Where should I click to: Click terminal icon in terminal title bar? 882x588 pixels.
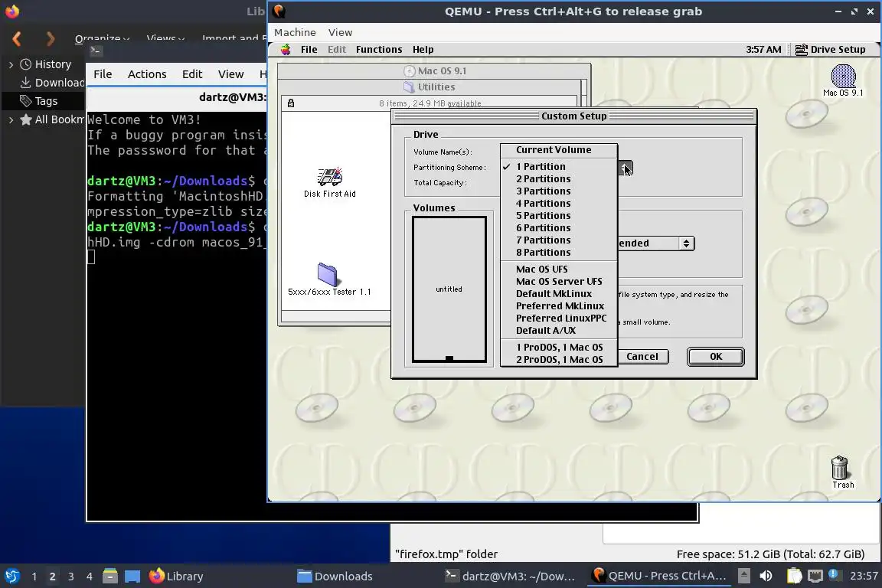95,51
